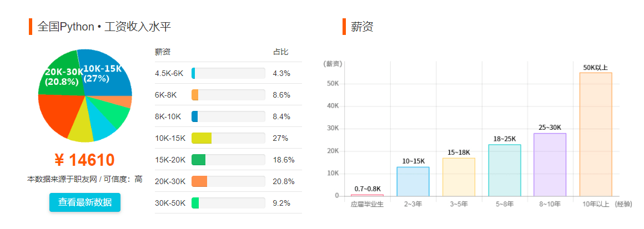644x229 pixels.
Task: Select the 应届毕业生 pink bar
Action: (x=367, y=195)
